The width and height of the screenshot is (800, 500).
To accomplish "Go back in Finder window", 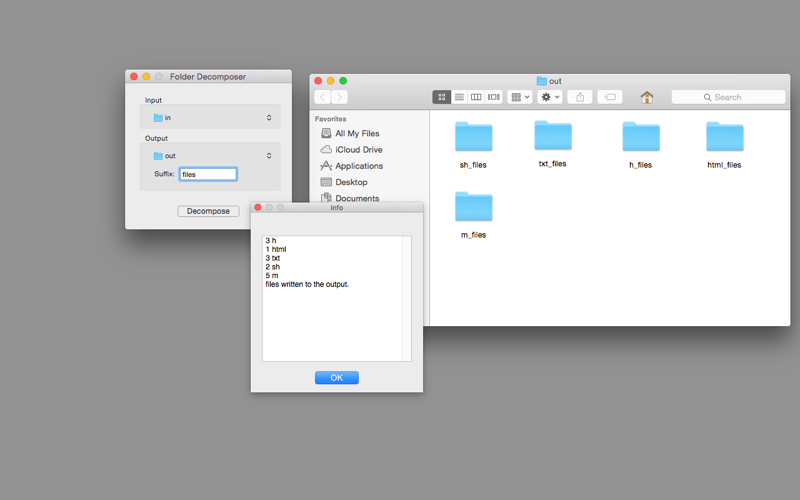I will (x=322, y=97).
